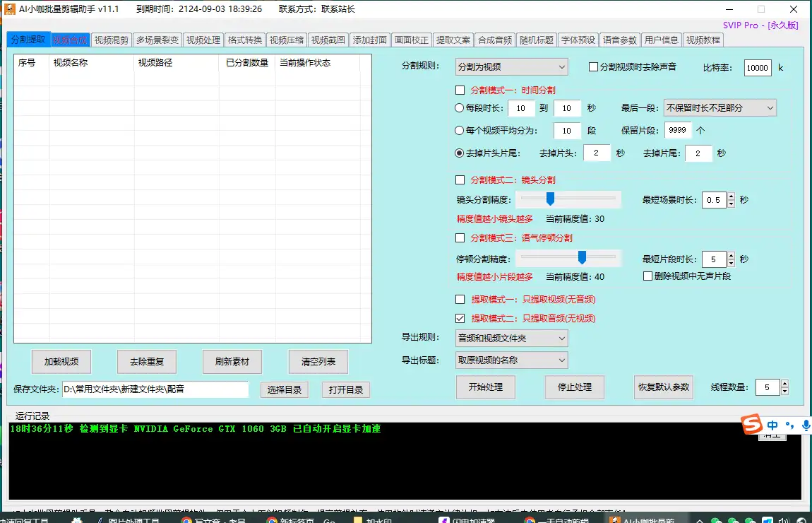Click the app icon in the title bar
812x523 pixels.
[x=10, y=9]
